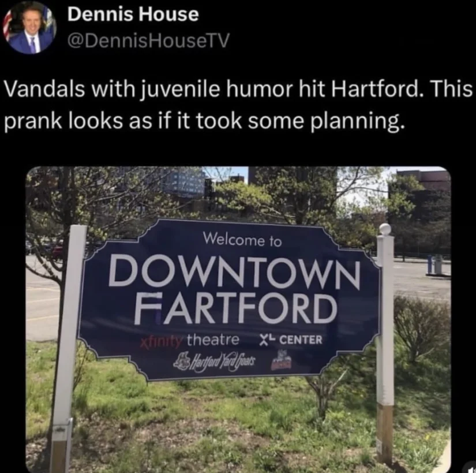Screen dimensions: 476x473
Task: Open Dennis House's profile picture
Action: pyautogui.click(x=29, y=28)
